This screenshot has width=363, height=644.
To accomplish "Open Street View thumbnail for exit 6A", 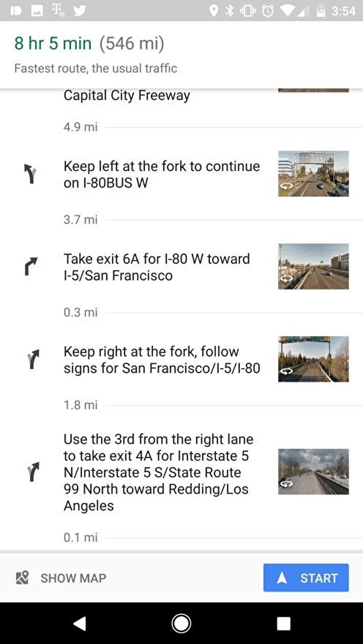I will click(x=313, y=266).
